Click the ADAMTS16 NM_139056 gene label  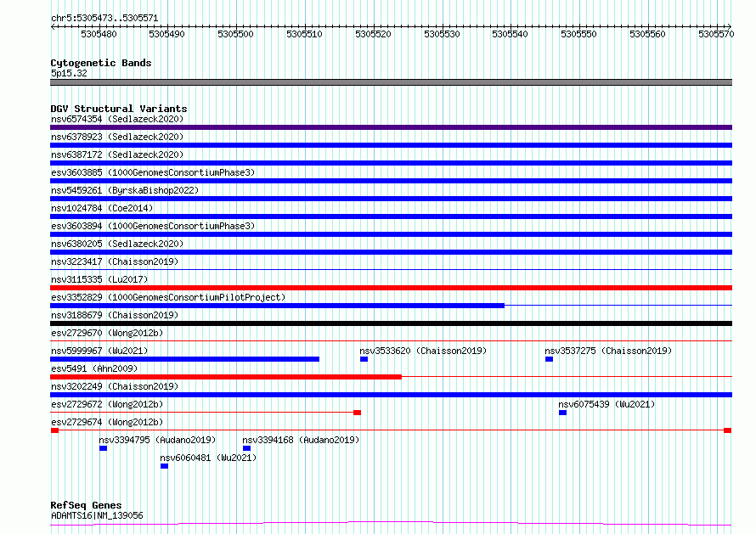click(x=97, y=515)
